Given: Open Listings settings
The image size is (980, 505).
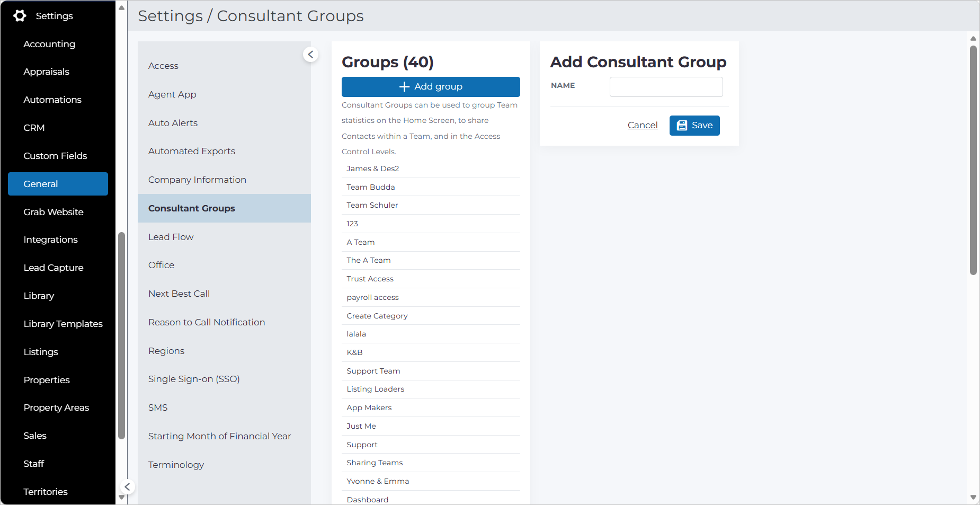Looking at the screenshot, I should click(41, 352).
